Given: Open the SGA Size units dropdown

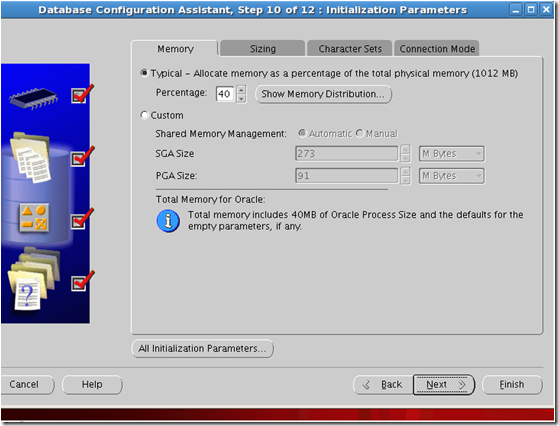Looking at the screenshot, I should [452, 154].
